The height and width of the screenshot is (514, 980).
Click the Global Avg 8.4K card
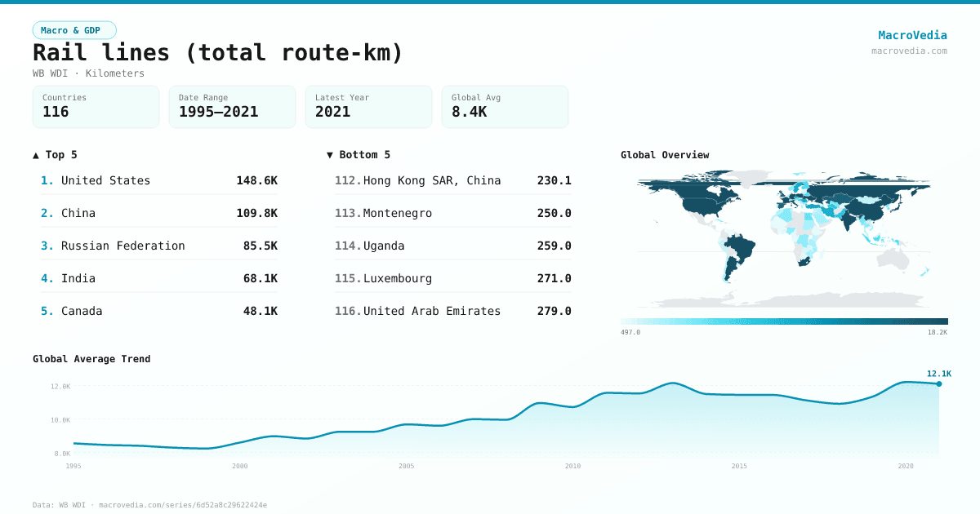505,106
